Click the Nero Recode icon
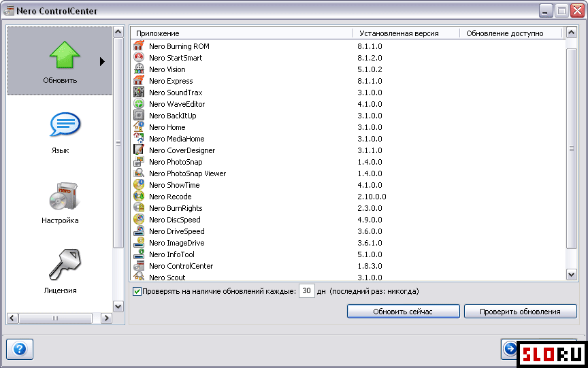Screen dimensions: 588x368 tap(139, 197)
